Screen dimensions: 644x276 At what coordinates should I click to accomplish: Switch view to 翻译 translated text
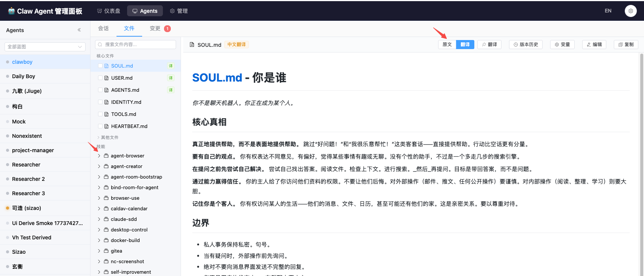465,45
